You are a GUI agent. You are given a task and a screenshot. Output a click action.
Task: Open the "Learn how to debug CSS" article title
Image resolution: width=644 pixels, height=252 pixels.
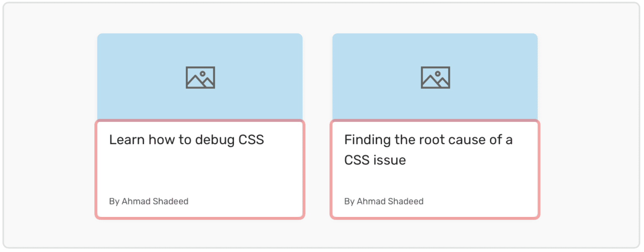187,140
